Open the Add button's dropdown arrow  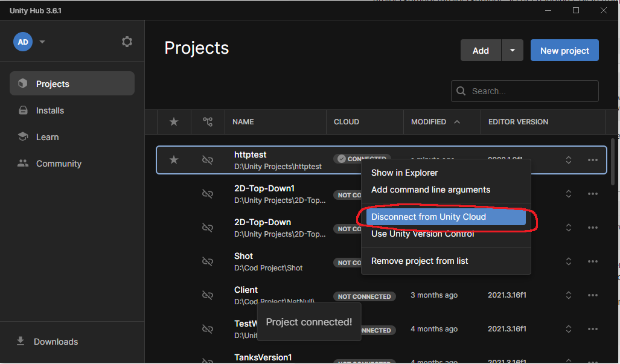512,50
